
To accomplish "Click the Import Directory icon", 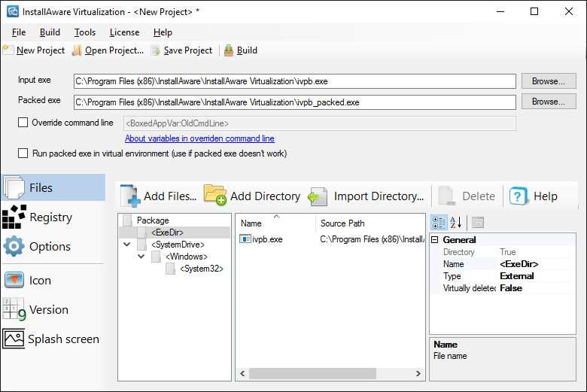I will point(318,196).
